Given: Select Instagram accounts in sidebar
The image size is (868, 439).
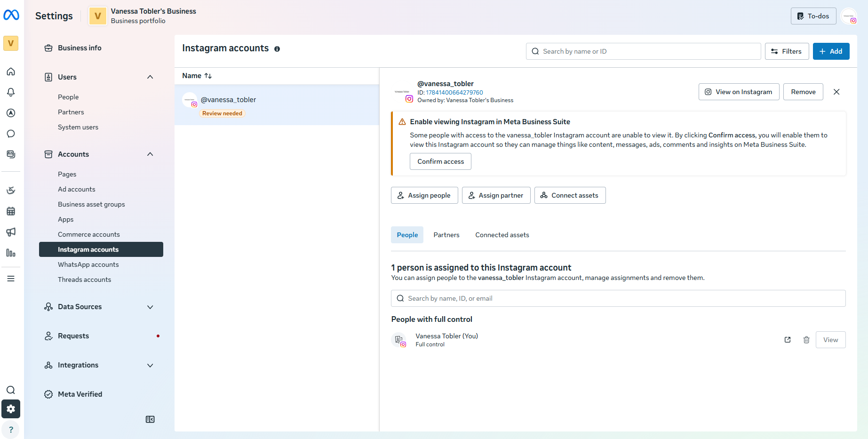Looking at the screenshot, I should tap(101, 249).
